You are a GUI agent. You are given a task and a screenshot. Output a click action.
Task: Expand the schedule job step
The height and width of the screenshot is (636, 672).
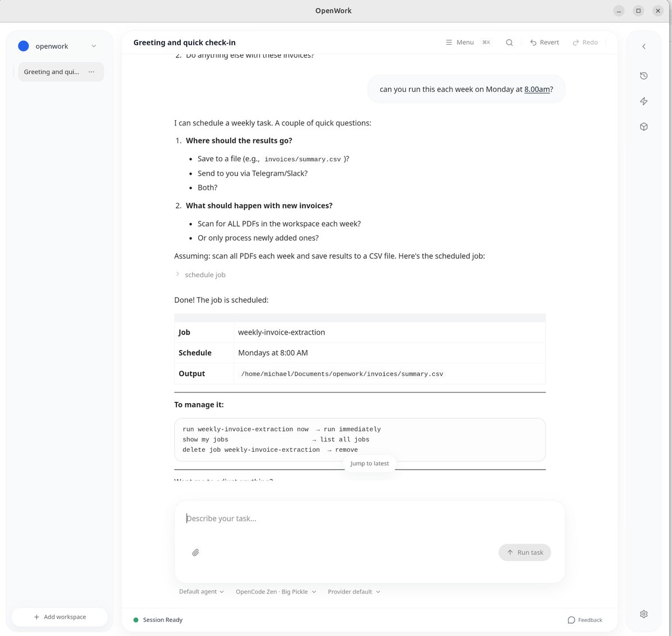(200, 274)
